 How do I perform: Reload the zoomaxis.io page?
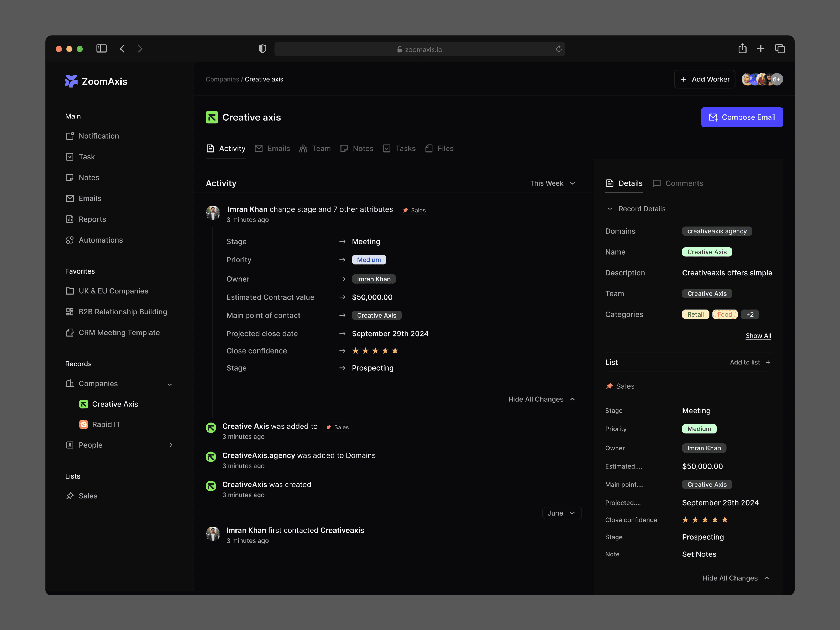[x=559, y=49]
